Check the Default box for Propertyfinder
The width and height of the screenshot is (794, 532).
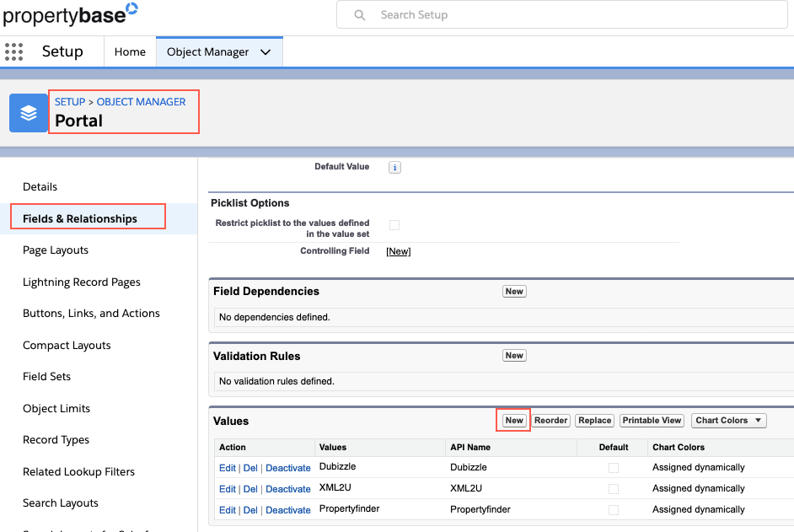point(614,509)
